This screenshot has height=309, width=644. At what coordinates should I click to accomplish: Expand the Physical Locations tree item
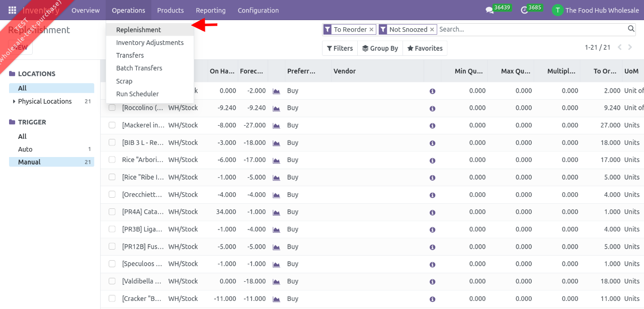(x=14, y=102)
